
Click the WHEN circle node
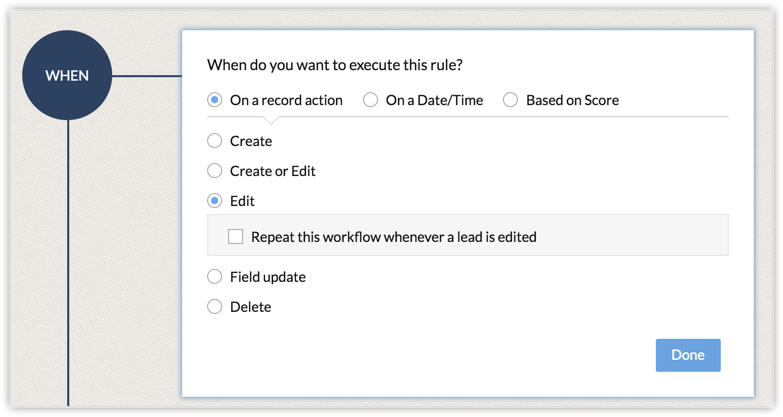coord(67,76)
